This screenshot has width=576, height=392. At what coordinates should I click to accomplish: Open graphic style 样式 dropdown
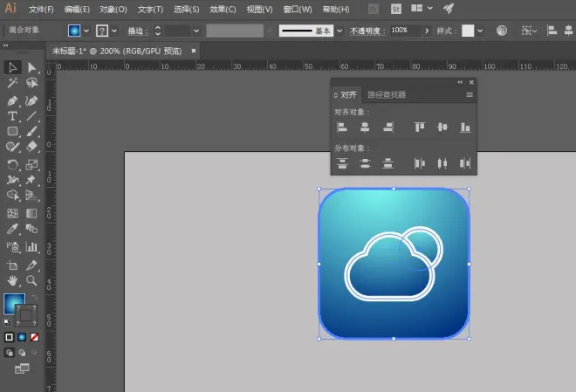(480, 31)
